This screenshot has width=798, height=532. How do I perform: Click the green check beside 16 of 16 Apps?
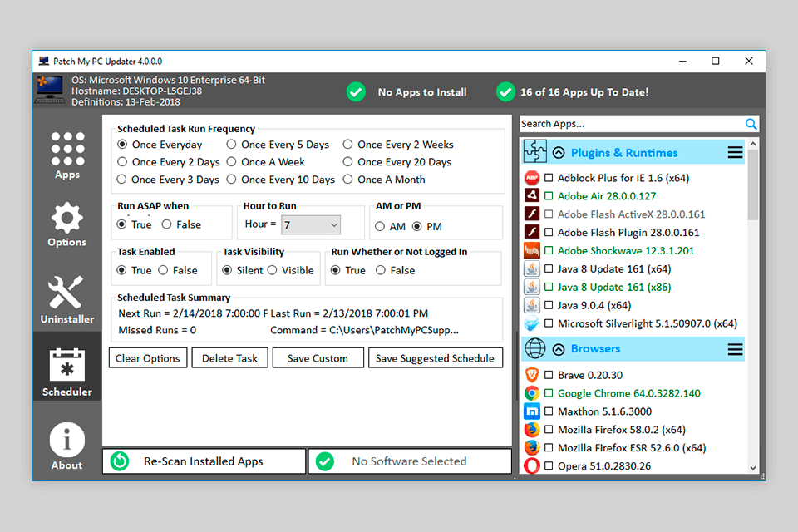tap(505, 92)
